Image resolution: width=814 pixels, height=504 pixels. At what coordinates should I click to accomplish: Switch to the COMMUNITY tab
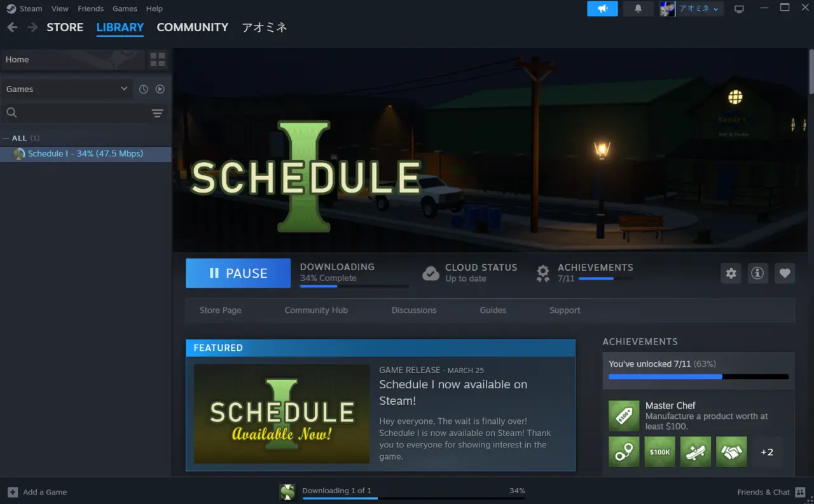pos(193,27)
